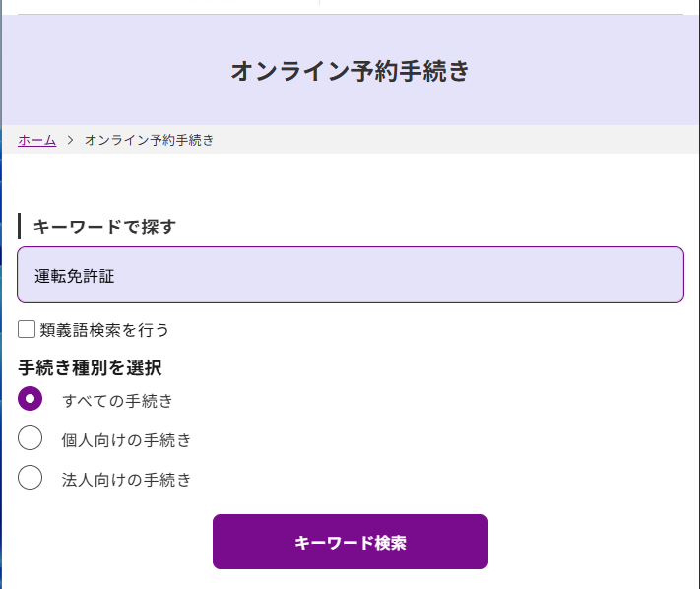Click the すべての手続き label text

(117, 400)
